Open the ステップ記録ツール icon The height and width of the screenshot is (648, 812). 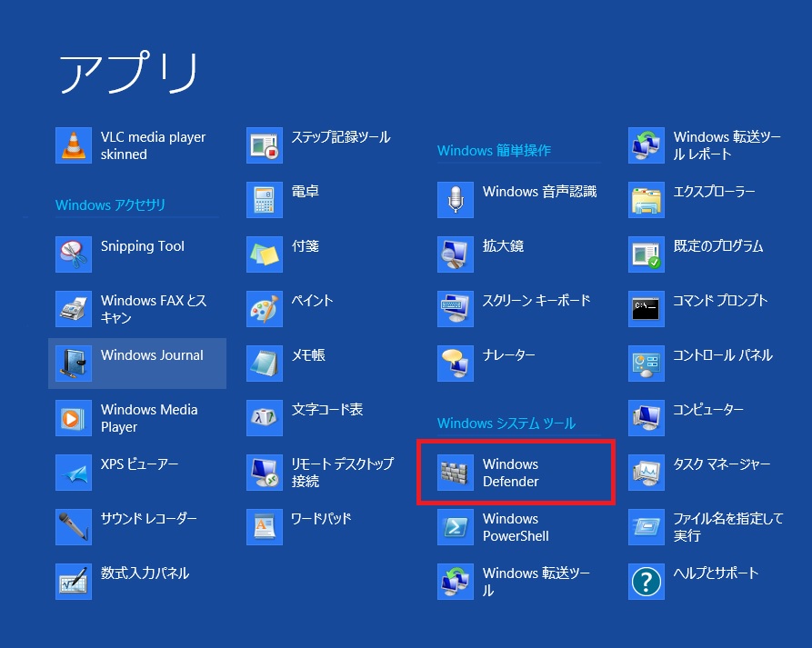pos(265,145)
